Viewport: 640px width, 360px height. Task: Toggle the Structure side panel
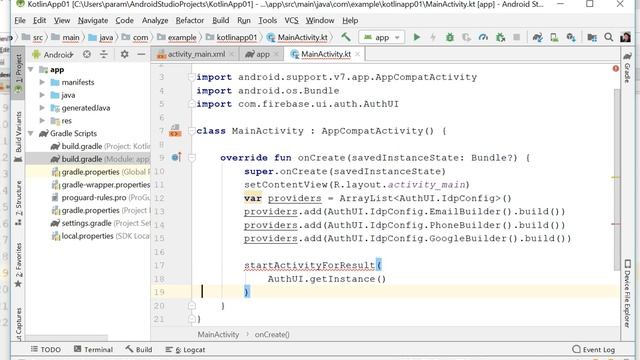pos(18,203)
